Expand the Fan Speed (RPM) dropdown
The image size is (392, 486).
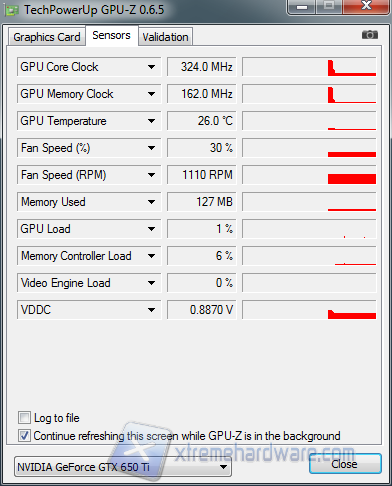(151, 175)
